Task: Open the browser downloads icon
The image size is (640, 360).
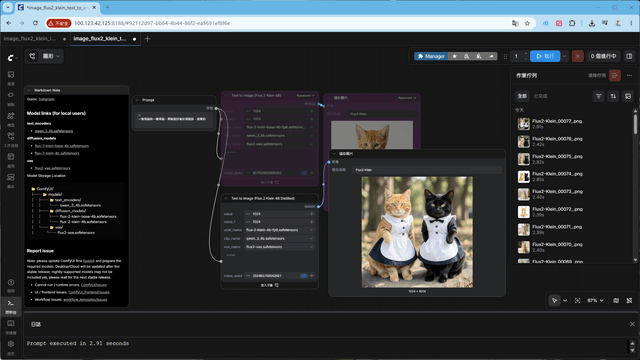Action: tap(592, 23)
